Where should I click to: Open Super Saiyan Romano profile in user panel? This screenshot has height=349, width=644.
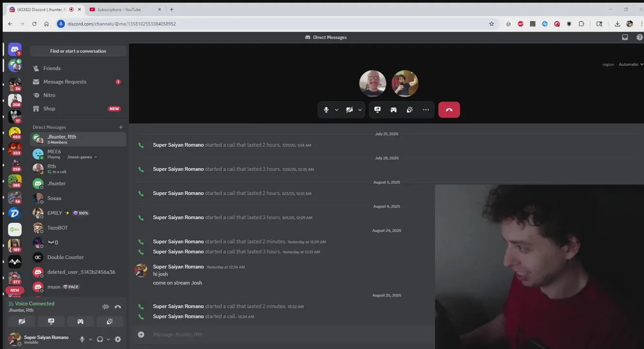39,339
